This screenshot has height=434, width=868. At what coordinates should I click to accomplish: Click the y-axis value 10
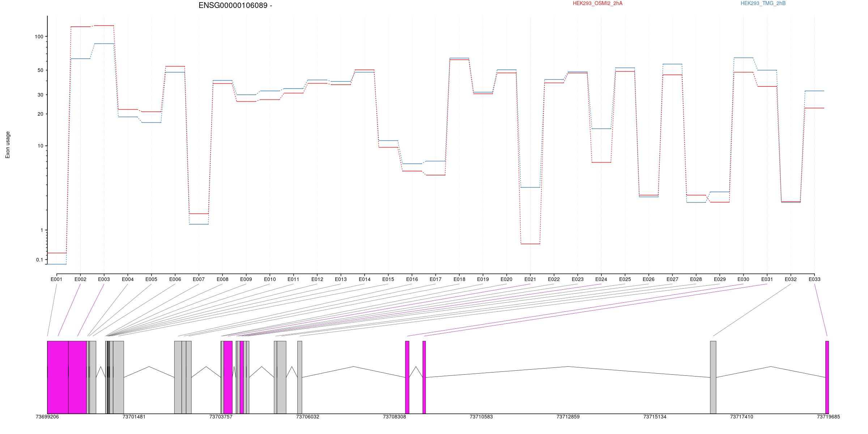(x=40, y=146)
